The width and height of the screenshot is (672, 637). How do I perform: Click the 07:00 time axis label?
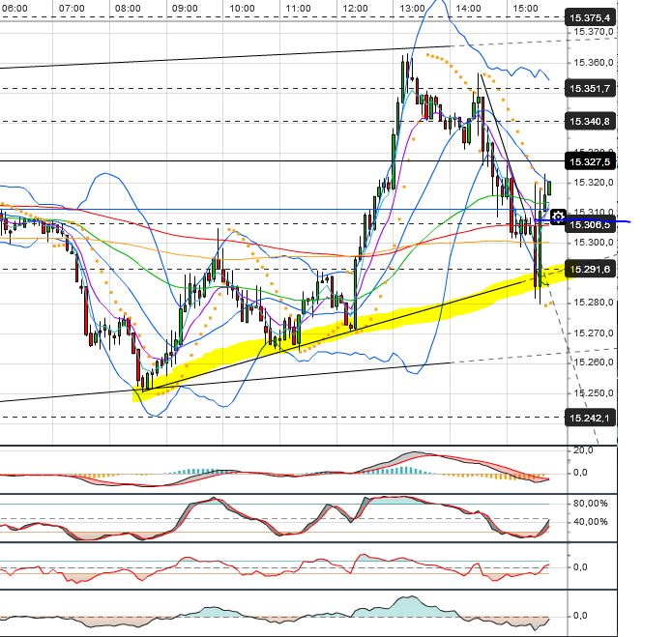pyautogui.click(x=72, y=8)
